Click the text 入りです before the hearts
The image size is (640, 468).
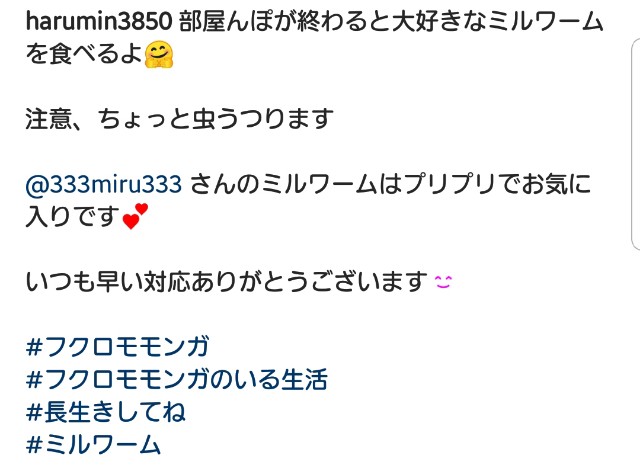pos(73,217)
